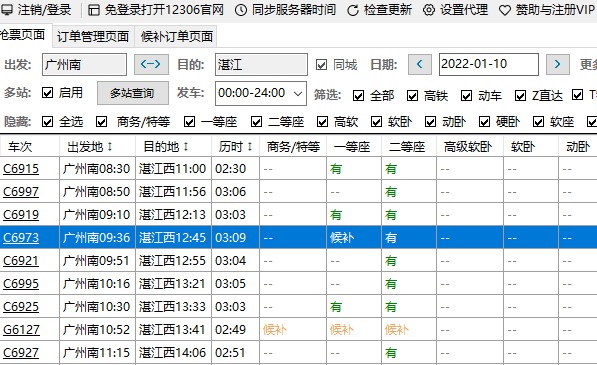Toggle the 软卧 hide checkbox
This screenshot has height=365, width=597.
coord(376,122)
